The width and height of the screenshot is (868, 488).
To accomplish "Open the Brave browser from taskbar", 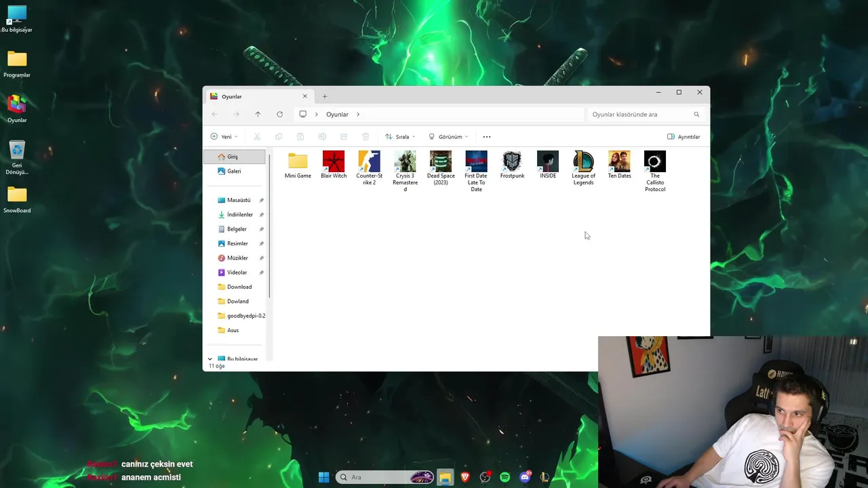I will tap(465, 477).
